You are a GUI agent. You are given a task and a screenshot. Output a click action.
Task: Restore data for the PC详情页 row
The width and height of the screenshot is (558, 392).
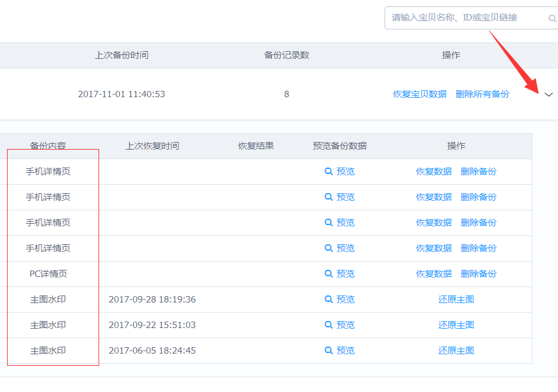tap(434, 274)
